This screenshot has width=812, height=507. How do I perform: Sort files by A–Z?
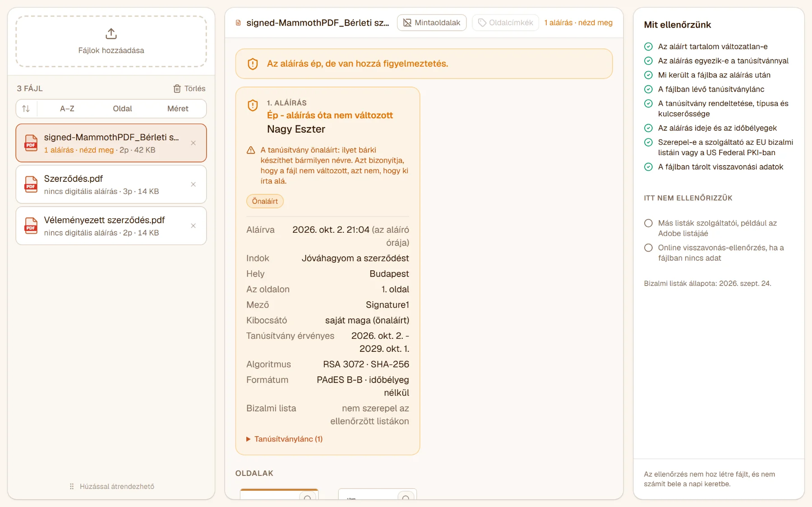(x=67, y=109)
